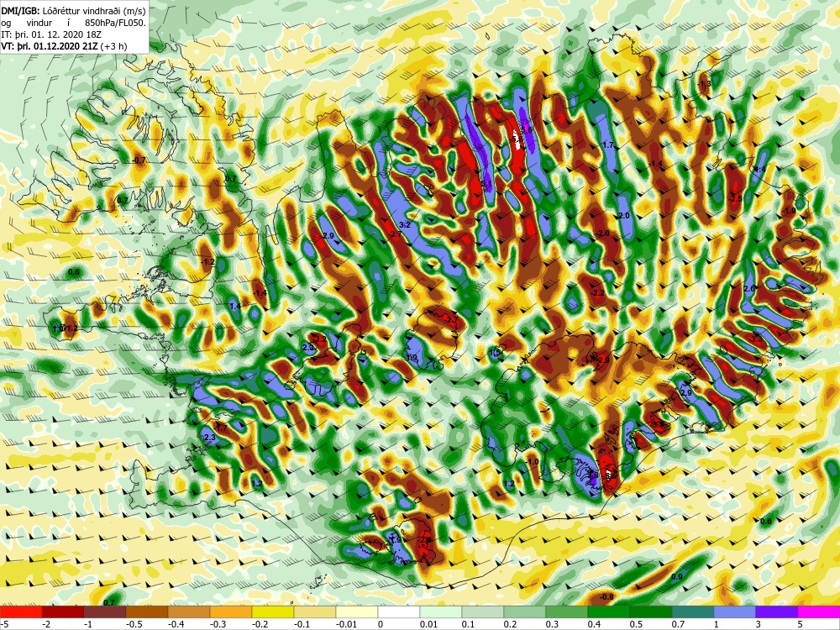Pick the maroon legend swatch above -1
This screenshot has width=840, height=630.
click(x=105, y=612)
